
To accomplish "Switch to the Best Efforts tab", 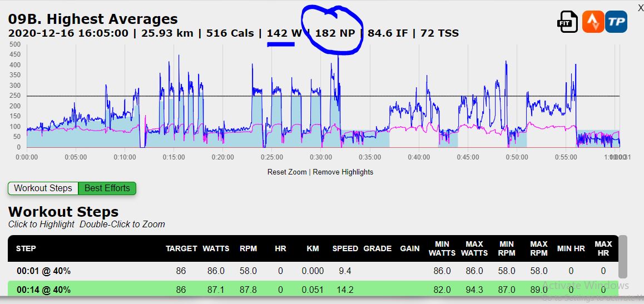I will pyautogui.click(x=107, y=188).
